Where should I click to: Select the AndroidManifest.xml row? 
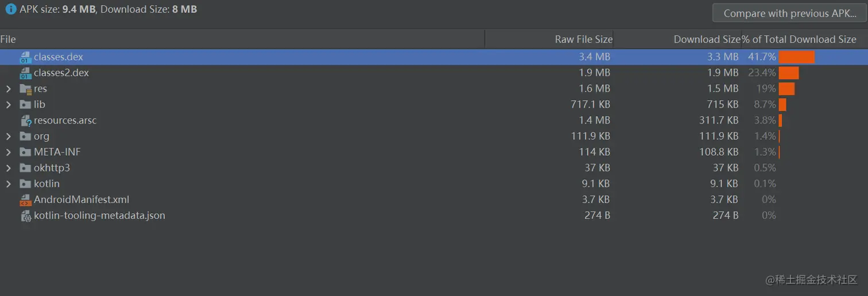[x=434, y=199]
